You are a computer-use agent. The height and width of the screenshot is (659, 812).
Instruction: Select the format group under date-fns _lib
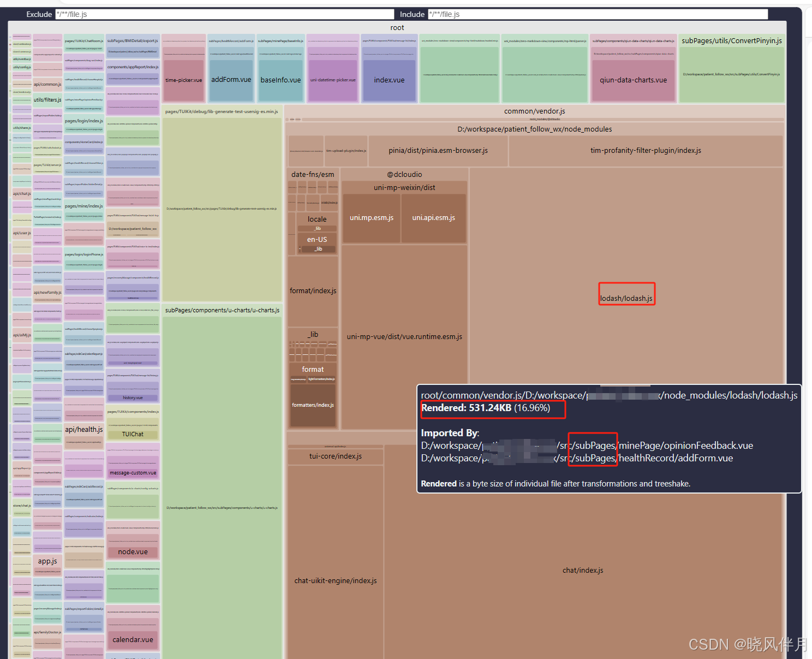313,370
